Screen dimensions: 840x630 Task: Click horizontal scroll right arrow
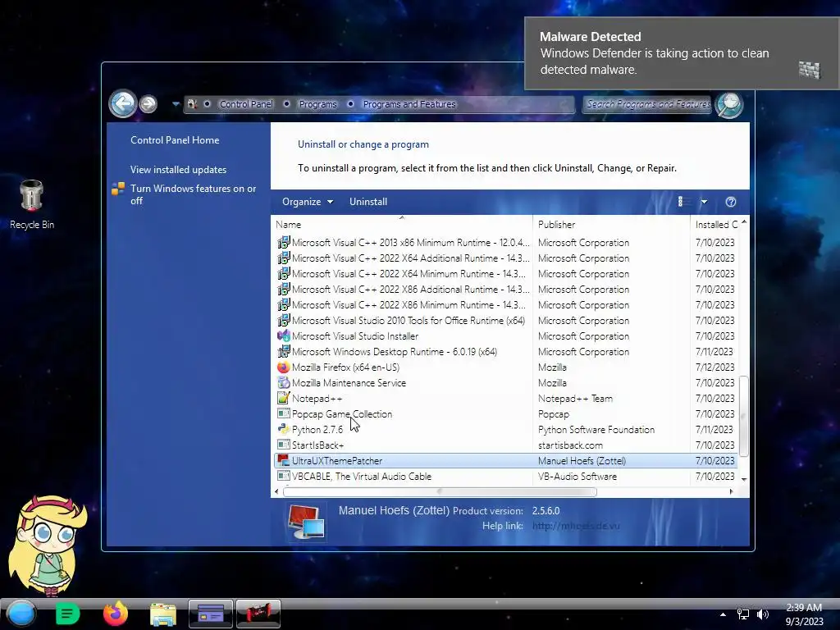coord(731,491)
